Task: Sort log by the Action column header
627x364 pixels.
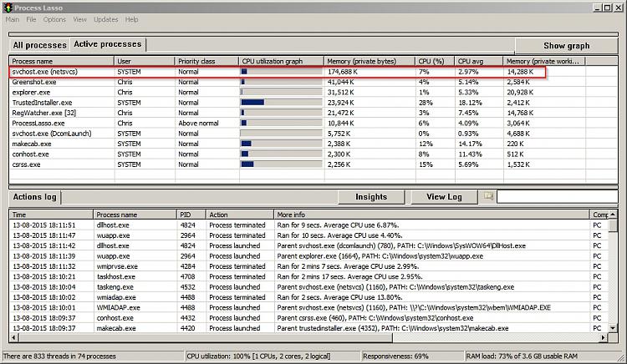Action: 240,215
